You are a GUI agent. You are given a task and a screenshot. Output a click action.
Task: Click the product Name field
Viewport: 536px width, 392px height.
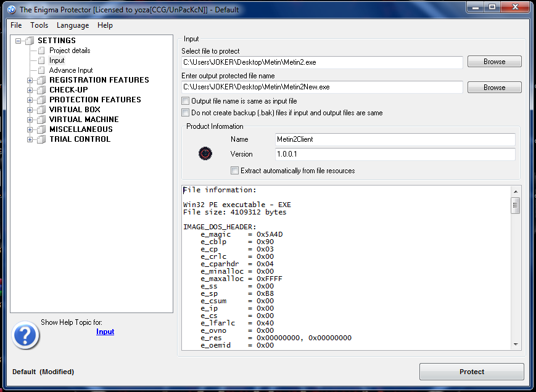(395, 139)
